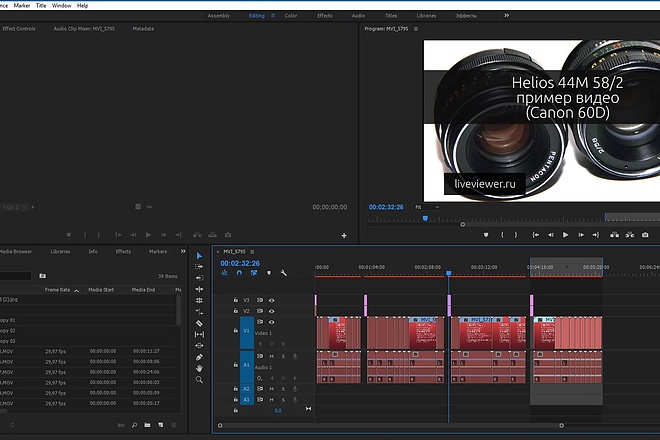Mute audio track A1
This screenshot has height=440, width=660.
click(x=271, y=356)
